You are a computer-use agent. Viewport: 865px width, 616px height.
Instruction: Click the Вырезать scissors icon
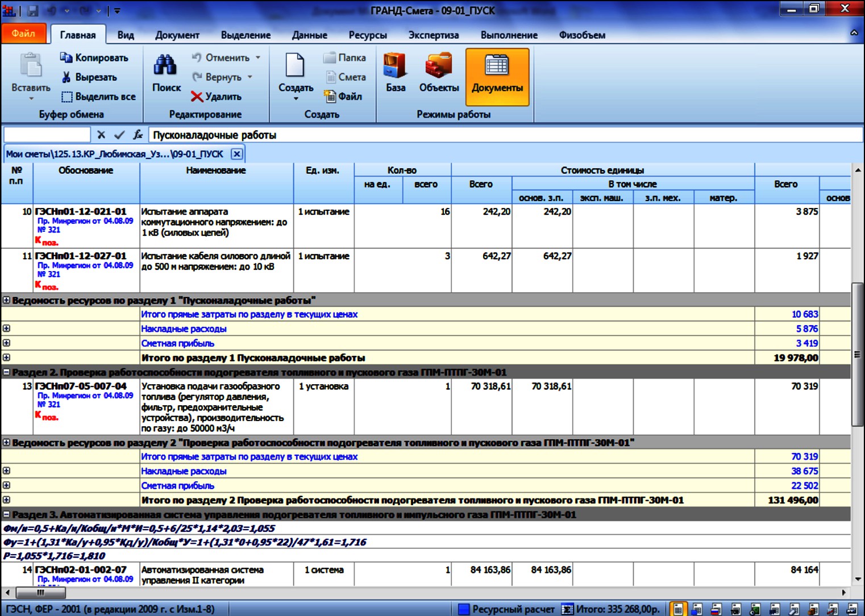(x=66, y=77)
